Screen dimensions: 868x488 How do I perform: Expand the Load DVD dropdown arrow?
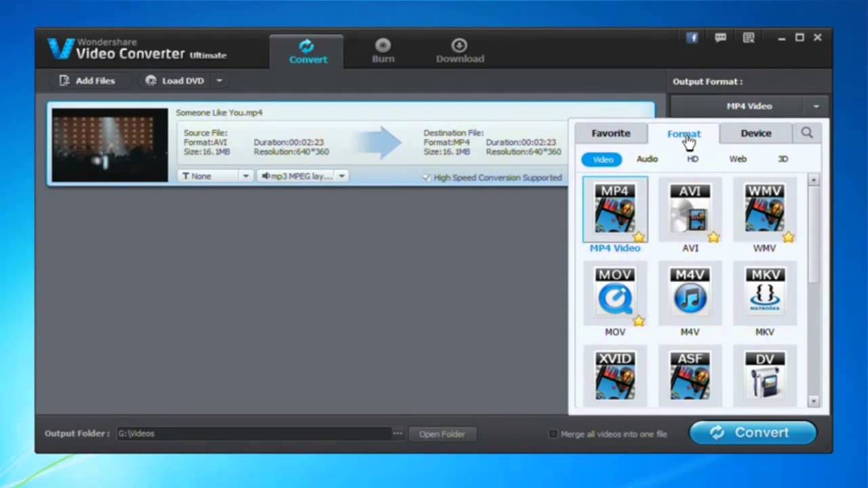tap(218, 81)
